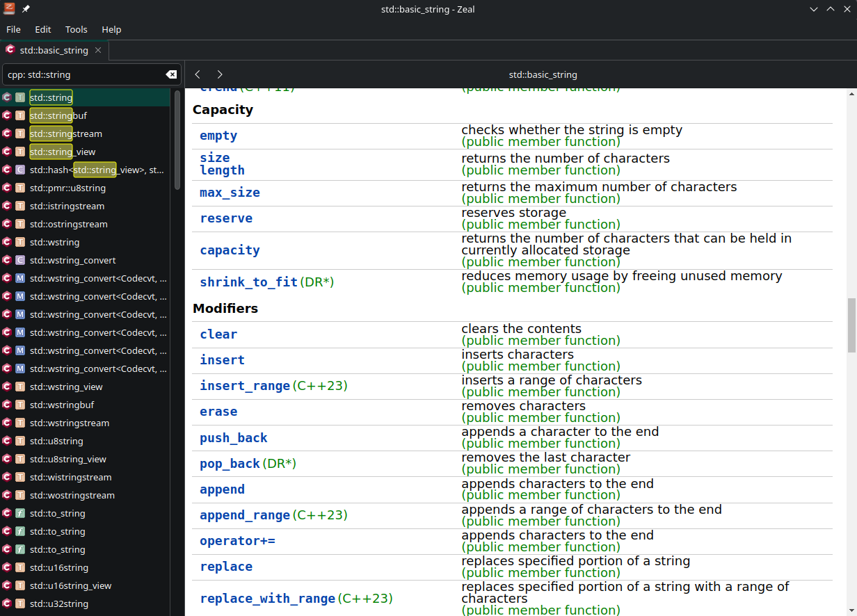Follow the shrink_to_fit link
This screenshot has height=616, width=857.
[x=248, y=282]
